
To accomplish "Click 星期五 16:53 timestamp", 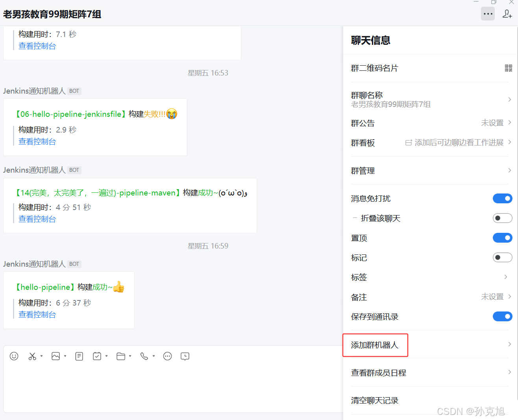I will tap(208, 73).
